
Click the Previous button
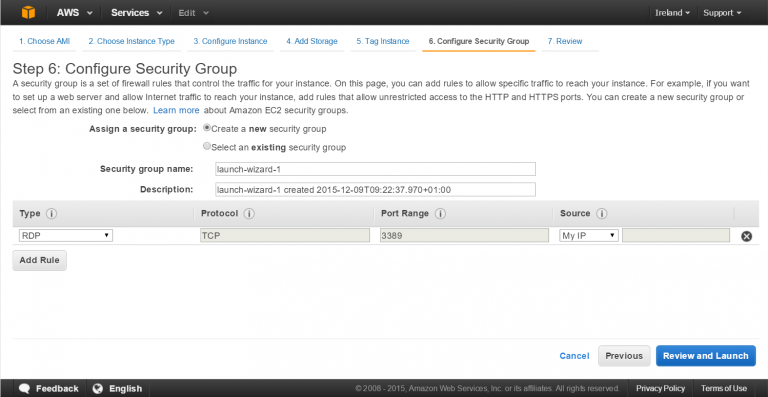(x=624, y=356)
